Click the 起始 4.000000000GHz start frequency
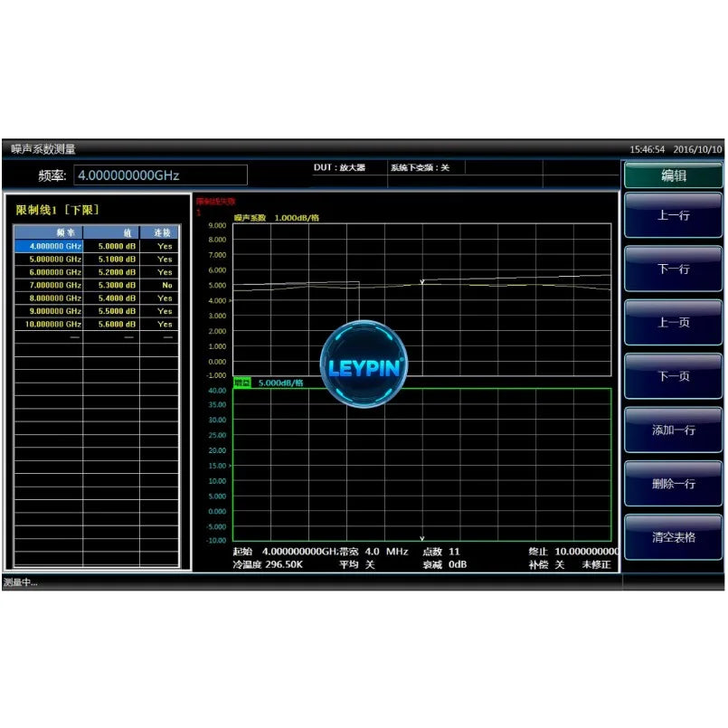 point(286,552)
